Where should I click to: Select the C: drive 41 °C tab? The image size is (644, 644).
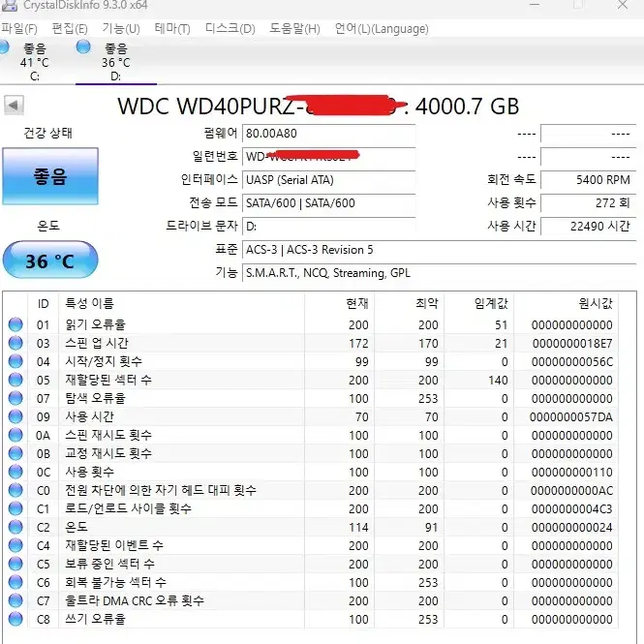pos(34,62)
